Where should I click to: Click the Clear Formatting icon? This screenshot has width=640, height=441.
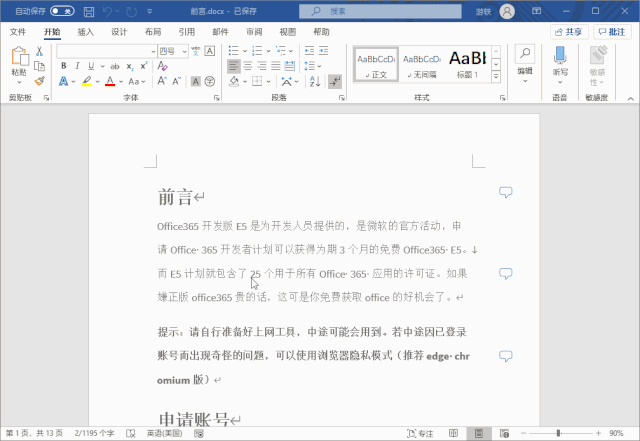162,66
